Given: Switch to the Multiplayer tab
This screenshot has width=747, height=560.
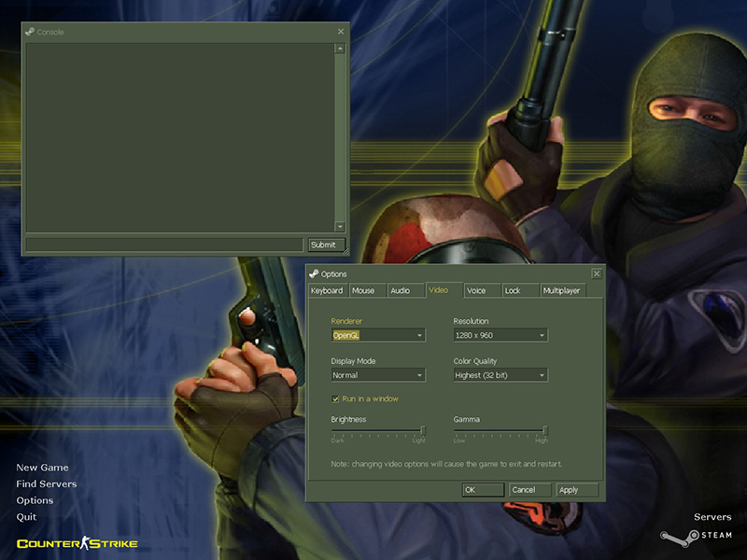Looking at the screenshot, I should pos(563,290).
